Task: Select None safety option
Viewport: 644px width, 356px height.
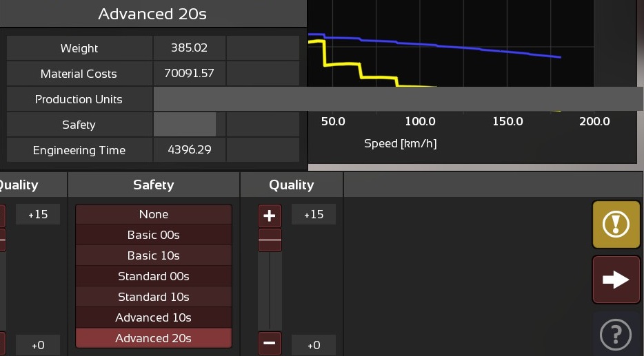Action: (x=153, y=214)
